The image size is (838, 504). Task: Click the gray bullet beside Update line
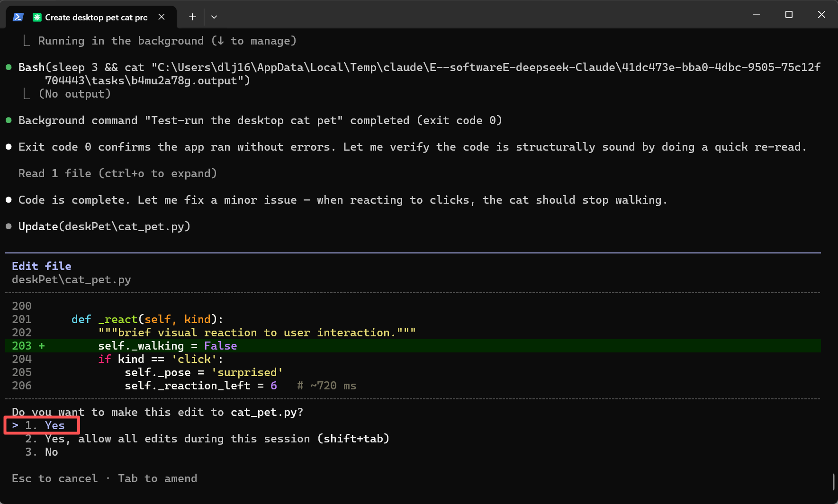pos(9,226)
